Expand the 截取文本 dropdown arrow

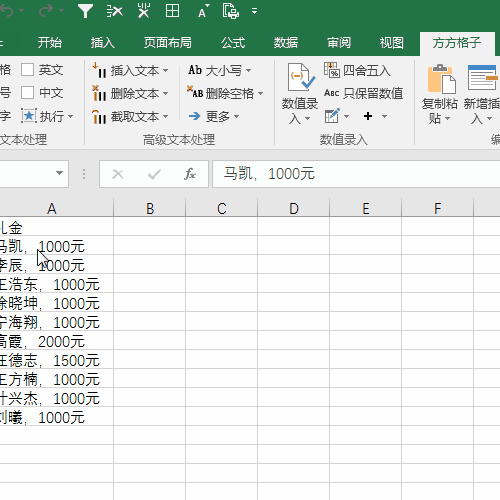click(x=166, y=117)
